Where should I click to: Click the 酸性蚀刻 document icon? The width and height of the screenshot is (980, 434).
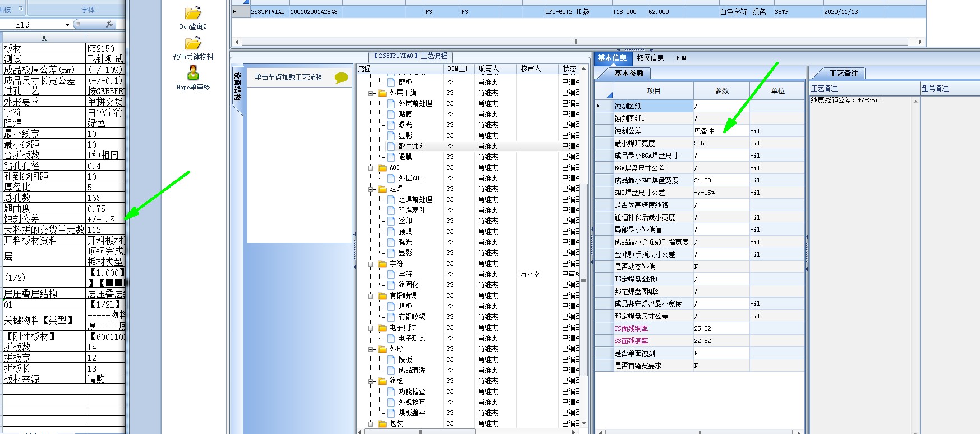(392, 147)
